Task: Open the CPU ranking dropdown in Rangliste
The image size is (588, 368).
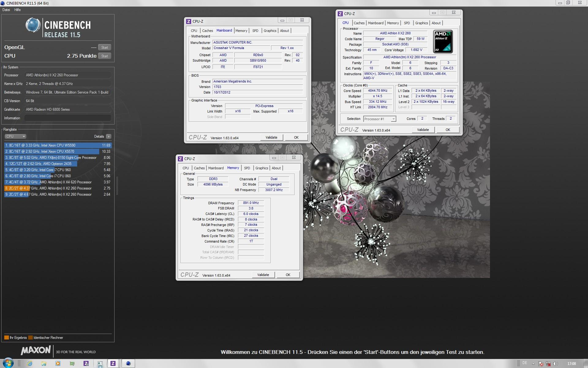Action: tap(15, 136)
